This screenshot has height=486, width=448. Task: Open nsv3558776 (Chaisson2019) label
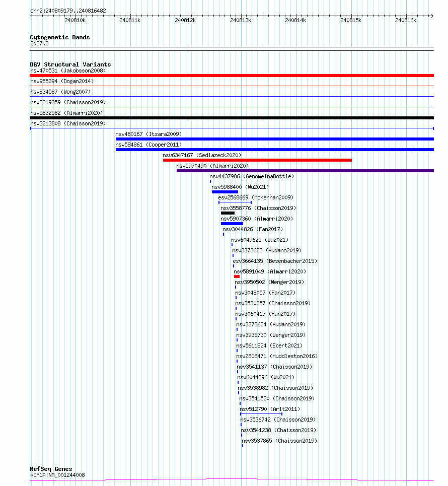(x=258, y=207)
